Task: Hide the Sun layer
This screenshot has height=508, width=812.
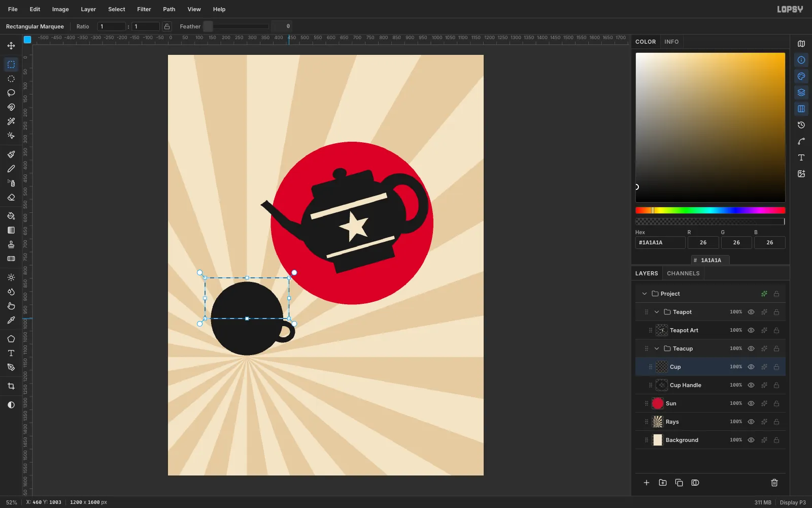Action: point(751,403)
